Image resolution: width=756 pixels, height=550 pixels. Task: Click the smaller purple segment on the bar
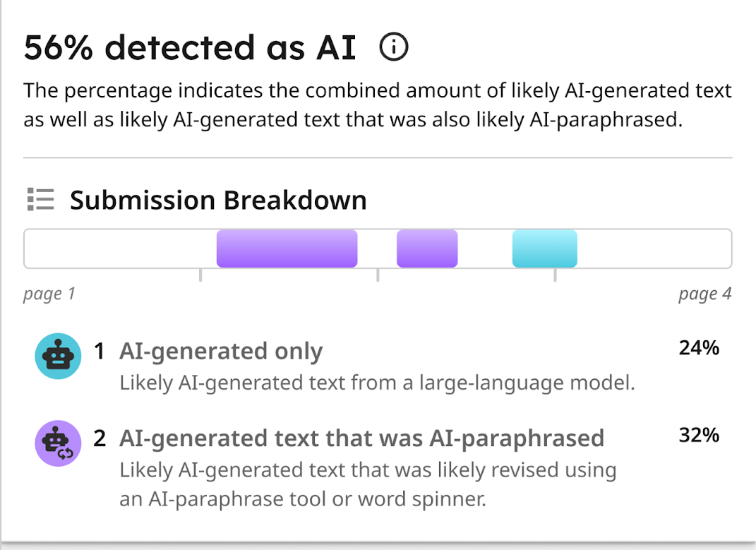pyautogui.click(x=427, y=249)
